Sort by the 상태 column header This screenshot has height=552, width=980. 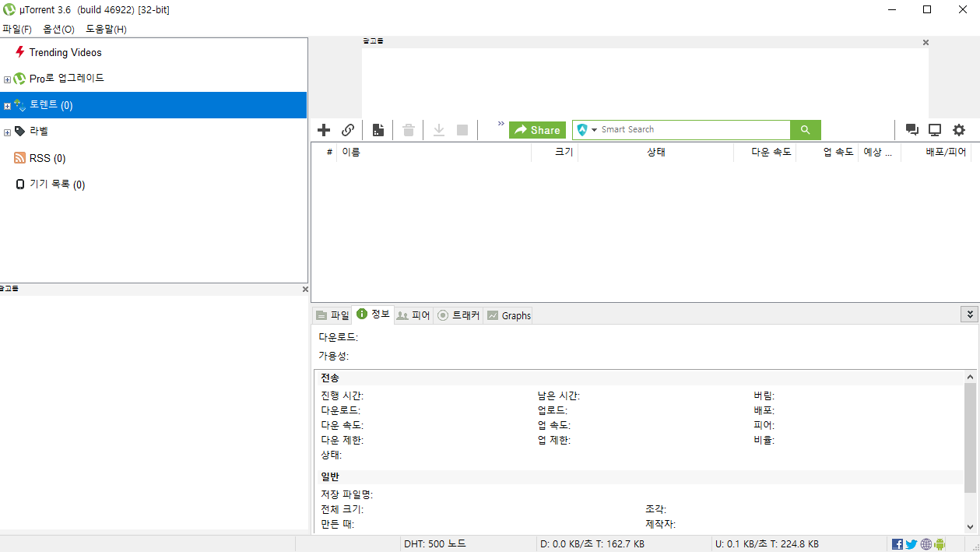(656, 153)
